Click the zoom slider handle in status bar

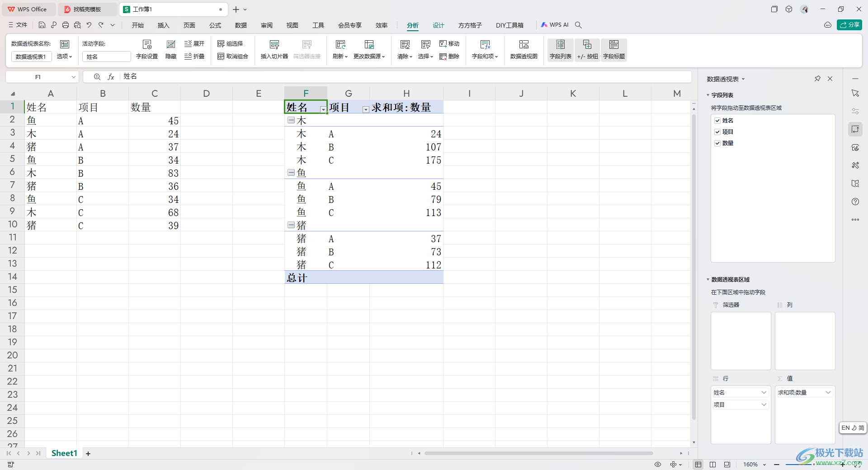click(x=814, y=465)
